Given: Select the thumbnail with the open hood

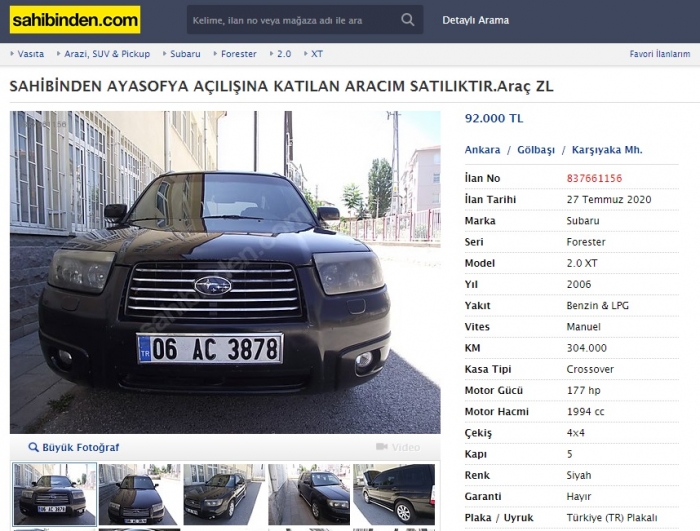Looking at the screenshot, I should [x=394, y=494].
